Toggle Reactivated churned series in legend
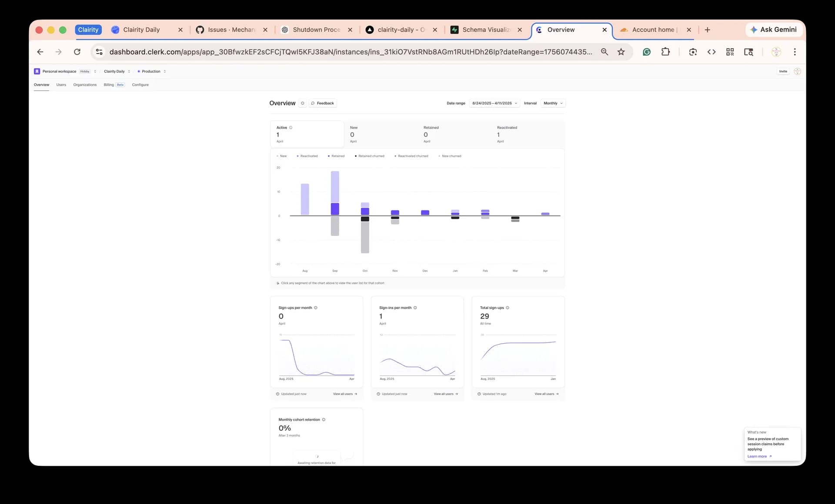835x504 pixels. tap(411, 156)
